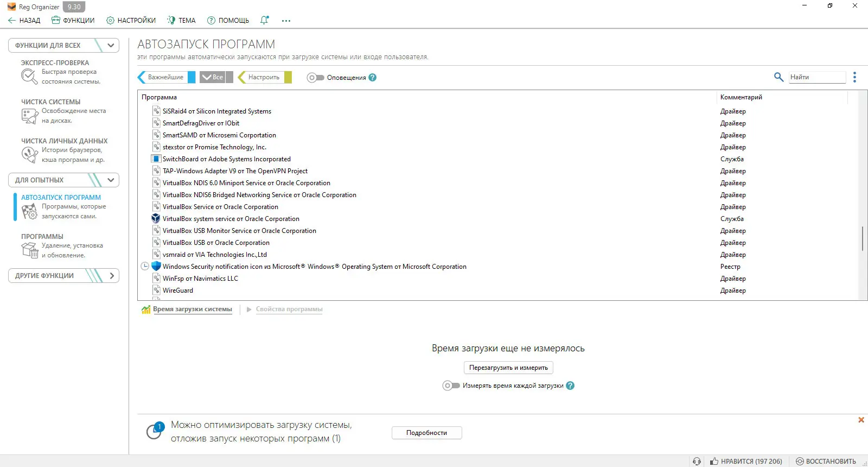Click the VirtualBox system service cube icon
The height and width of the screenshot is (467, 868).
156,219
